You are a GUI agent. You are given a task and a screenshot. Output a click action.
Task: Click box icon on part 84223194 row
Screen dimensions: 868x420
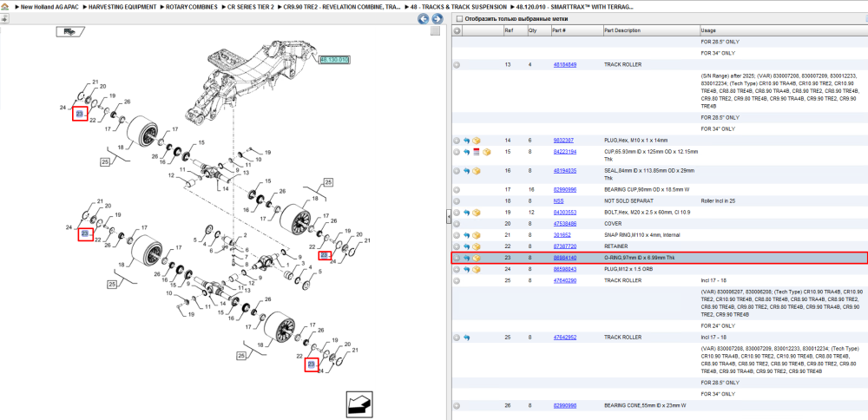tap(487, 152)
